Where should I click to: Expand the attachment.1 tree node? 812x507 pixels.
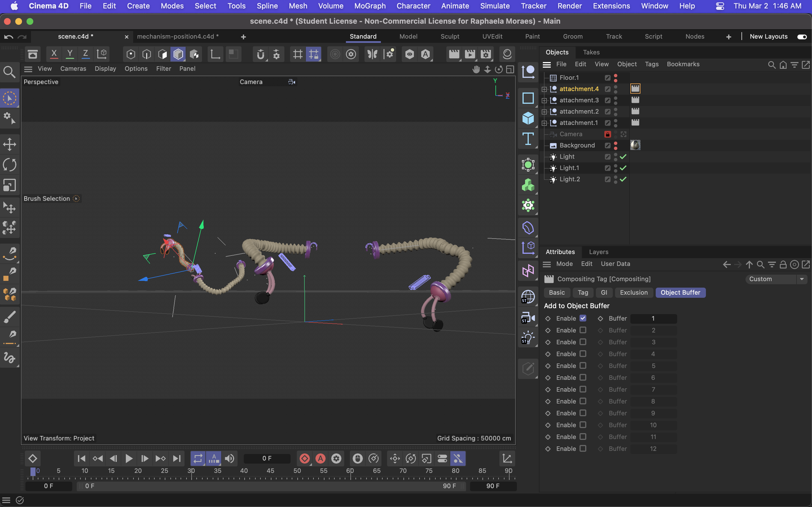544,123
